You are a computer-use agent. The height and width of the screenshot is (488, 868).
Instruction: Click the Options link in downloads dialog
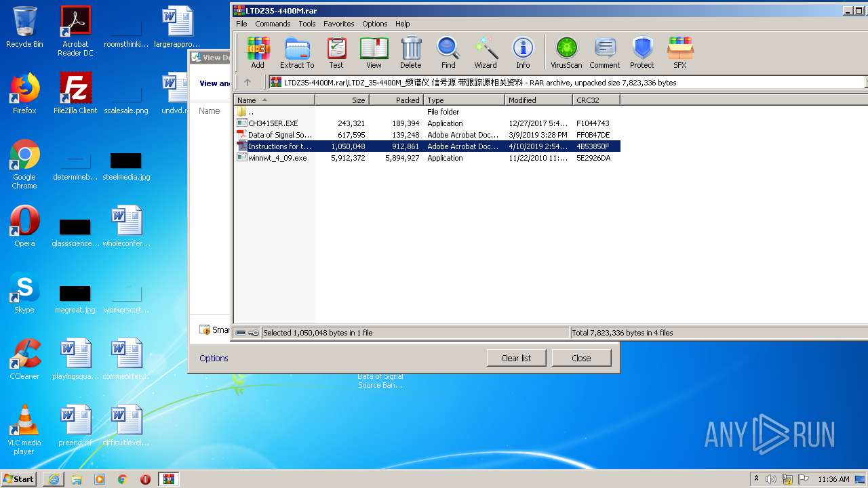point(214,358)
